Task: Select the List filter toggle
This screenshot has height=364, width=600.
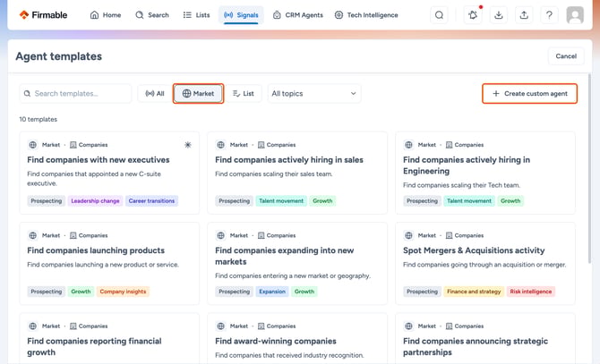Action: (x=244, y=94)
